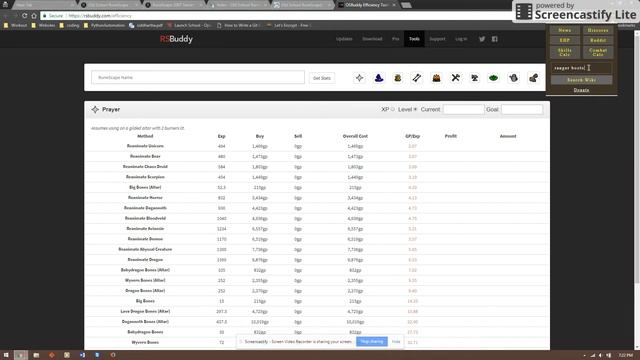Check volume icon in system tray
This screenshot has height=360, width=640.
click(600, 356)
